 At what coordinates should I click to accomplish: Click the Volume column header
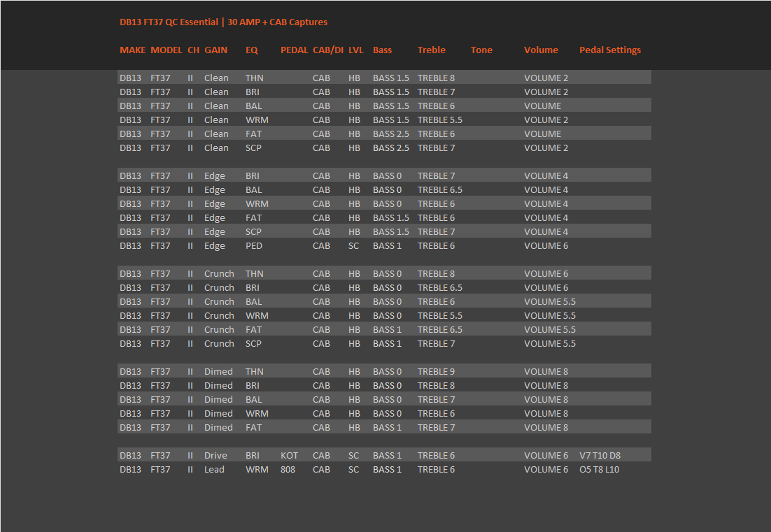541,50
